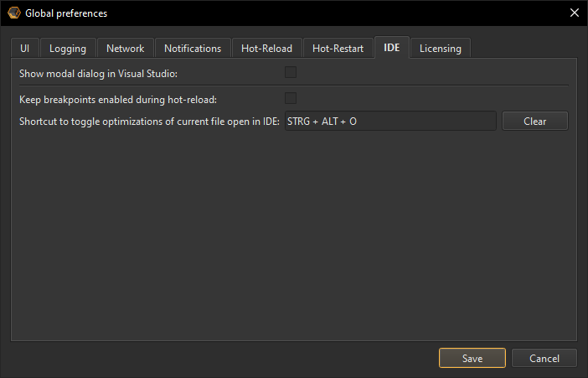Viewport: 588px width, 378px height.
Task: Clear the optimization toggle shortcut
Action: coord(534,121)
